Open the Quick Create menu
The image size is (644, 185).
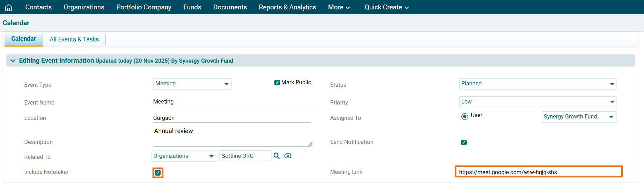386,7
